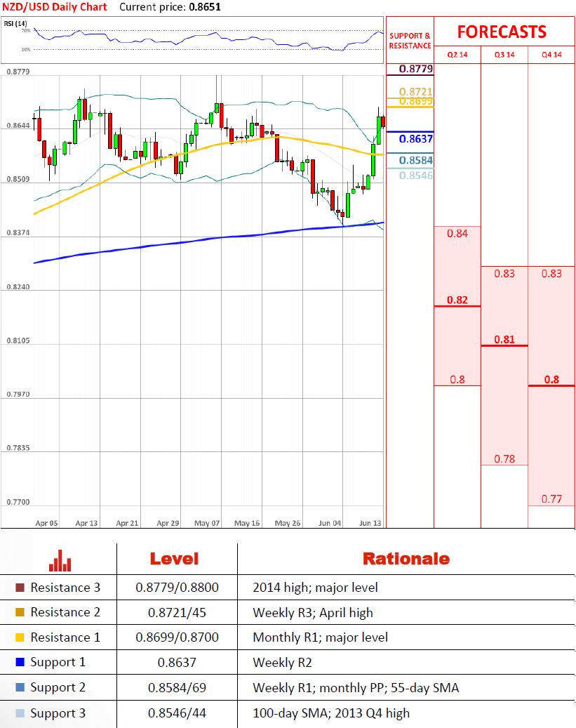Viewport: 576px width, 728px height.
Task: Select the Q2 14 forecast column header
Action: 457,54
